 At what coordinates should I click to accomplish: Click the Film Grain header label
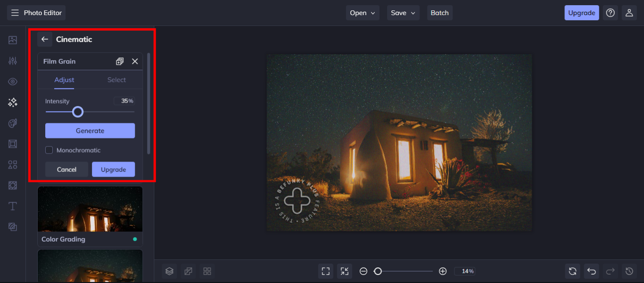click(x=59, y=61)
